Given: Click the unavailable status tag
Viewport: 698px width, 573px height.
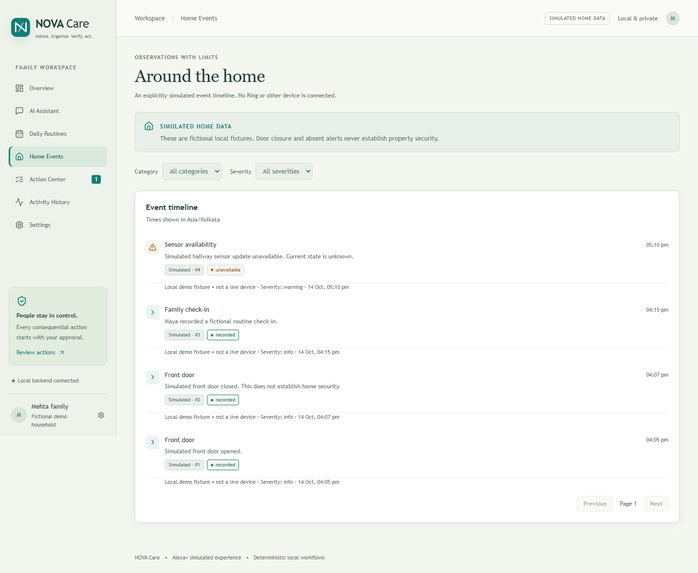Looking at the screenshot, I should point(226,270).
